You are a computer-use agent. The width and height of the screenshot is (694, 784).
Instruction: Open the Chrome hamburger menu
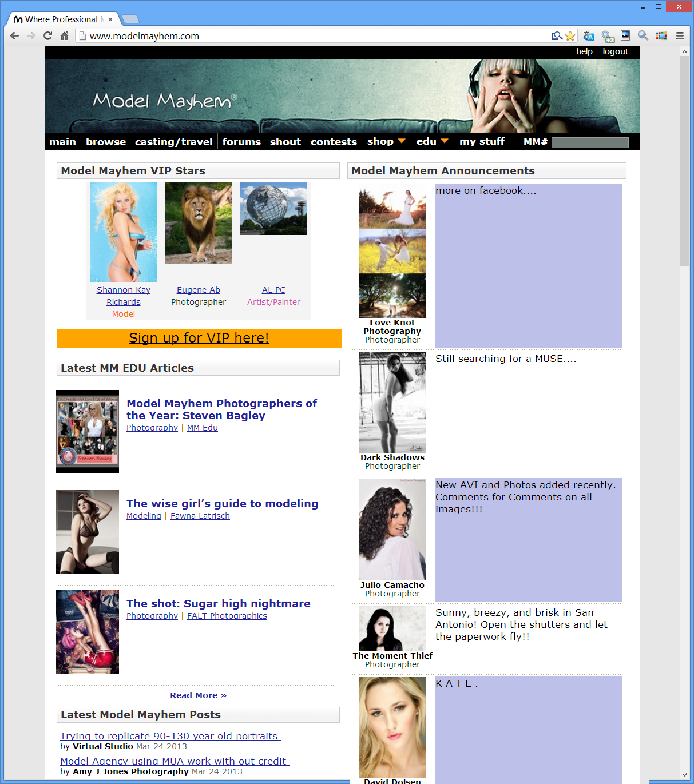[680, 35]
